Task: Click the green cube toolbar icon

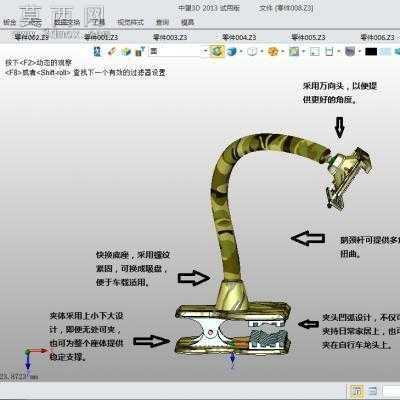Action: (126, 52)
